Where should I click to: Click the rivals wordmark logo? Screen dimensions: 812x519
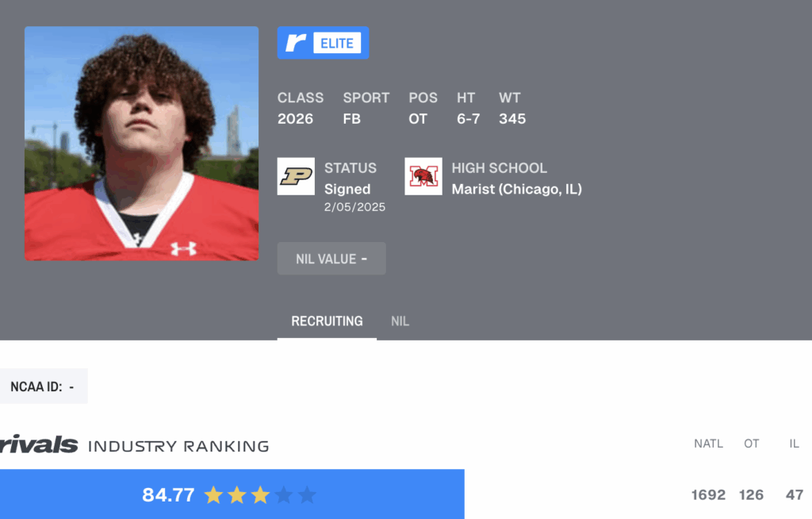(39, 444)
